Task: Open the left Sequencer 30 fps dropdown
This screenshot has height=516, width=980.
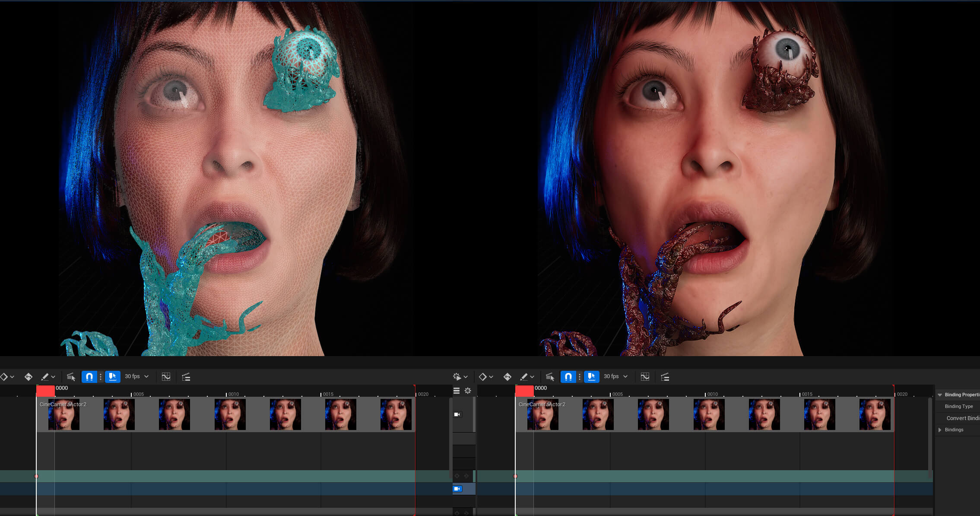Action: (136, 376)
